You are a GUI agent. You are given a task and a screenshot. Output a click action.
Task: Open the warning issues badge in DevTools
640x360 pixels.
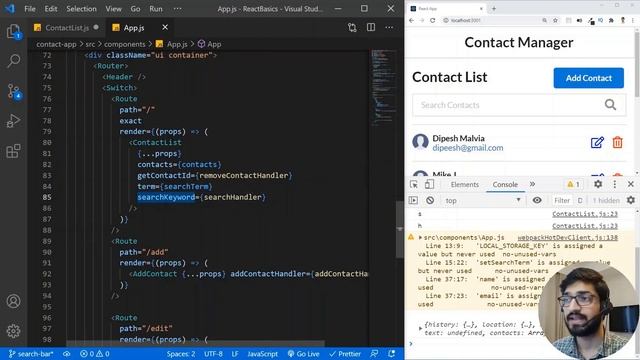[x=573, y=184]
